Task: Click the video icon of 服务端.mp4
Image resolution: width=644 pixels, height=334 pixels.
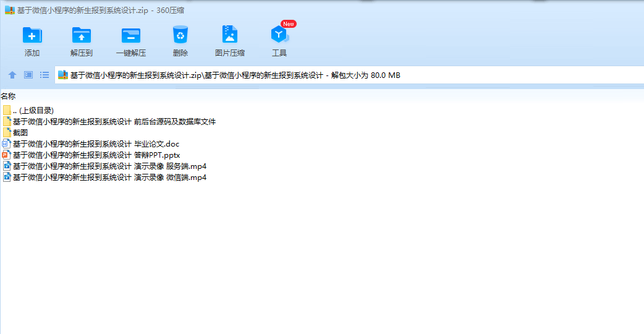Action: [x=7, y=166]
